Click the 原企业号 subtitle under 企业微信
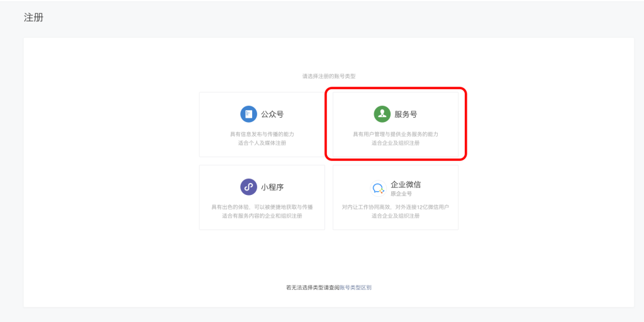 (401, 194)
